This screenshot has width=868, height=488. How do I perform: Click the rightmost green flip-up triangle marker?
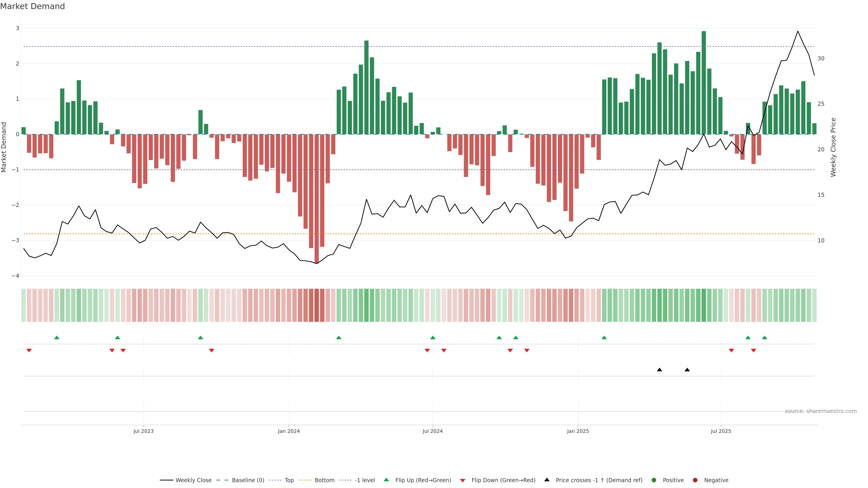coord(764,338)
